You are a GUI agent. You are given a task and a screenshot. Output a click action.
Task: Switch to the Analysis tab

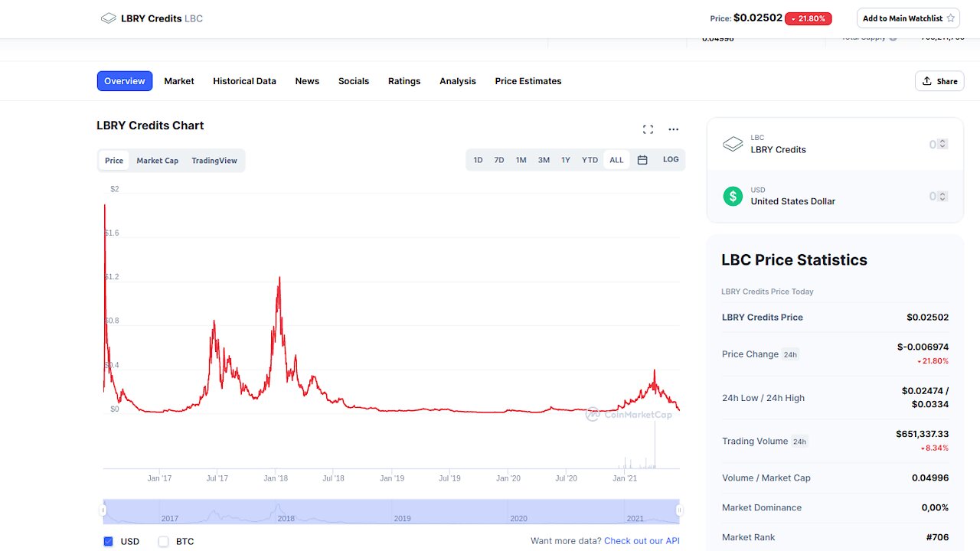(458, 81)
